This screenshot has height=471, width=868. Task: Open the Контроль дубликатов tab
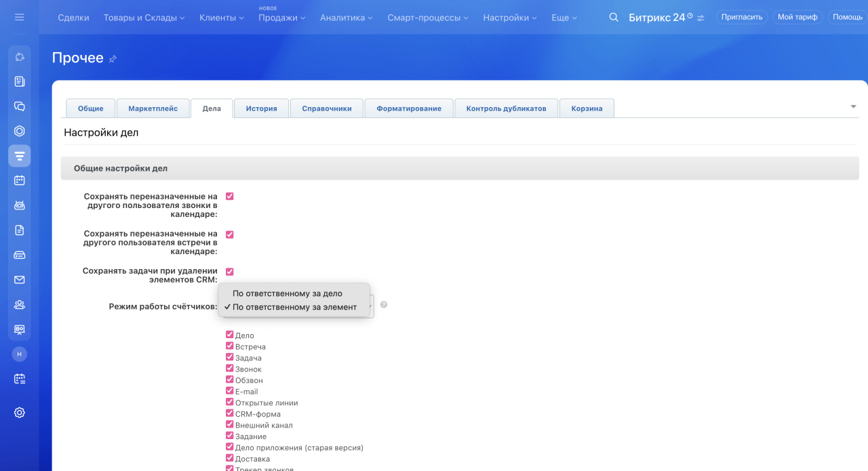click(506, 108)
